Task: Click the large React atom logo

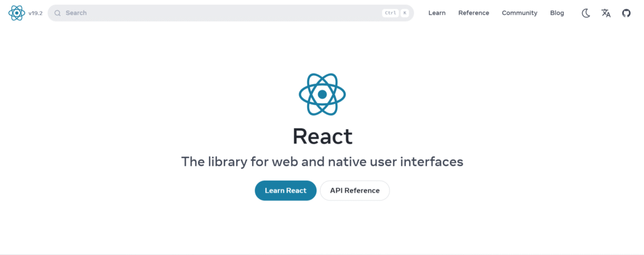Action: point(322,94)
